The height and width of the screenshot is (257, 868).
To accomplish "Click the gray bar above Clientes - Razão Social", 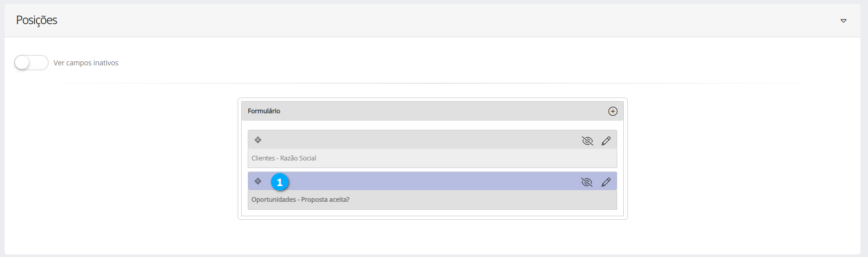I will [418, 140].
